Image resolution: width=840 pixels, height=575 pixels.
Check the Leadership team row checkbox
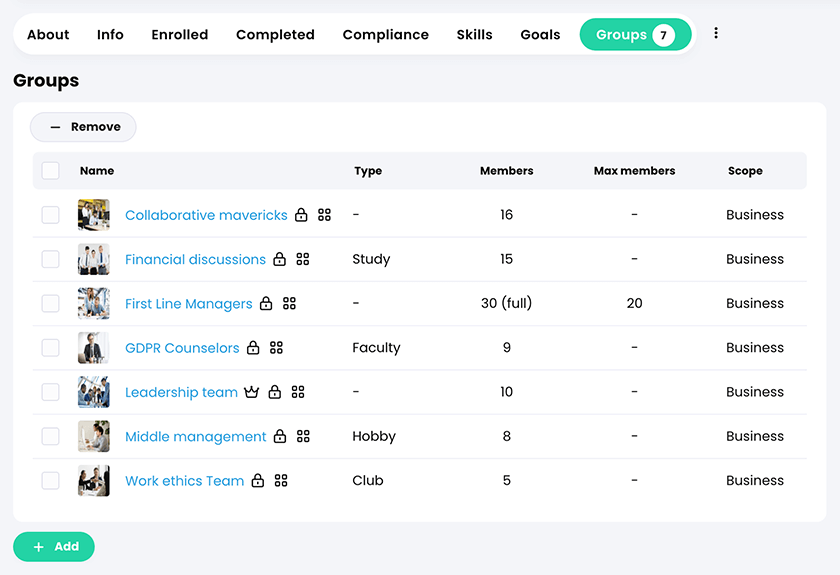[x=50, y=392]
